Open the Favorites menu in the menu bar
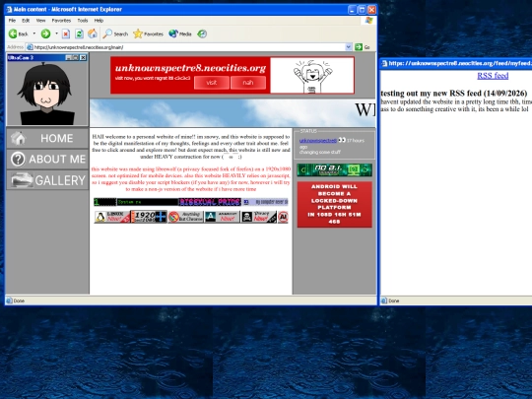The height and width of the screenshot is (399, 532). pyautogui.click(x=61, y=21)
